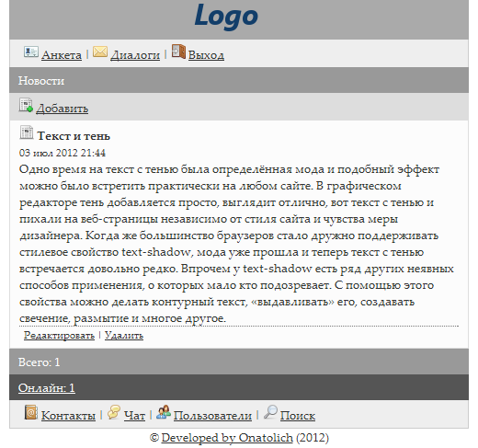Open the Пользователи link
Screen dimensions: 478x448
tap(212, 416)
